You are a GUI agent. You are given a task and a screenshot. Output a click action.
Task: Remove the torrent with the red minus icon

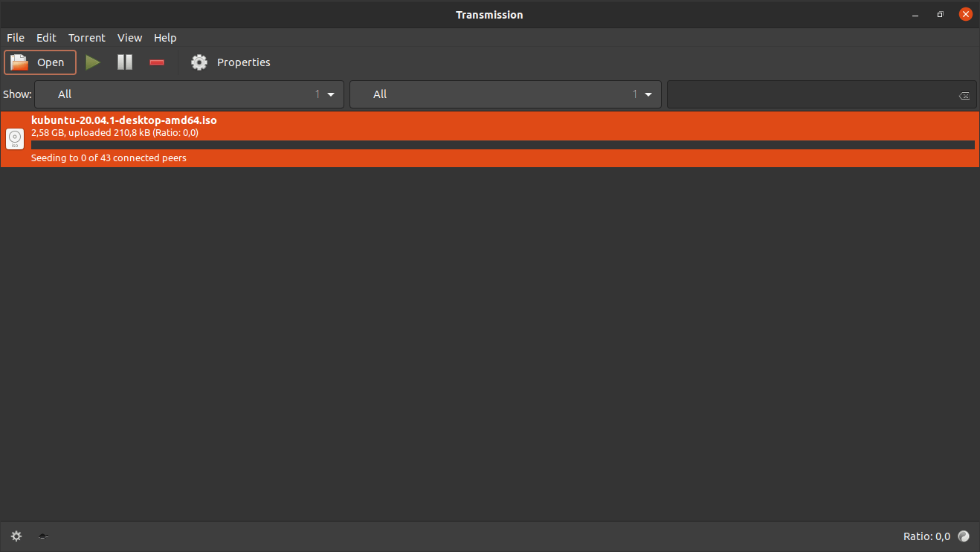(x=157, y=62)
